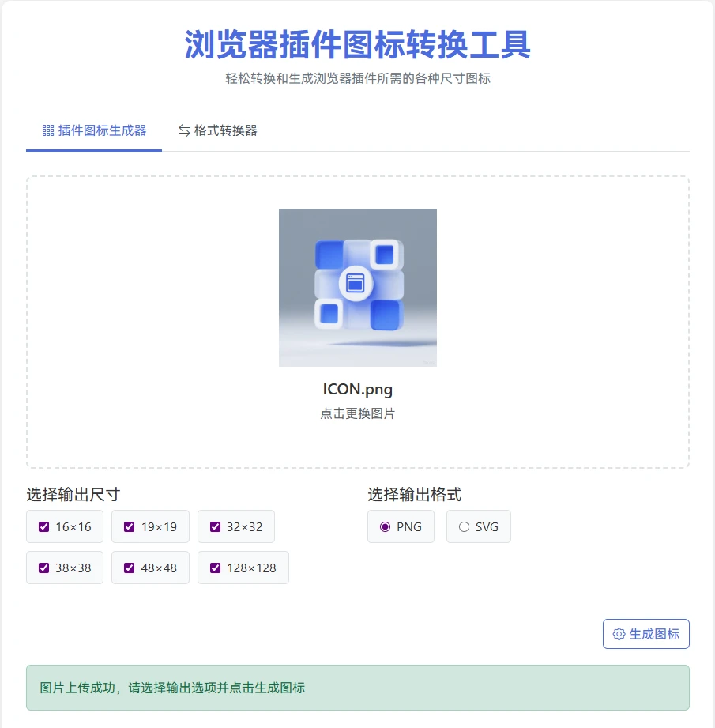Image resolution: width=715 pixels, height=728 pixels.
Task: Disable the 128×128 size checkbox
Action: pos(215,568)
